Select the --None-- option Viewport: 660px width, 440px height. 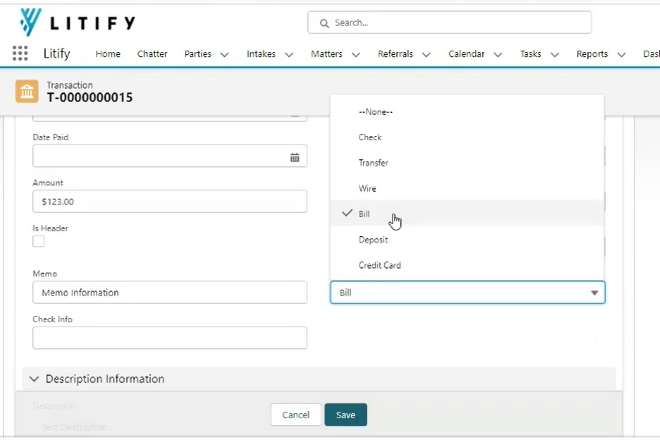(x=376, y=111)
